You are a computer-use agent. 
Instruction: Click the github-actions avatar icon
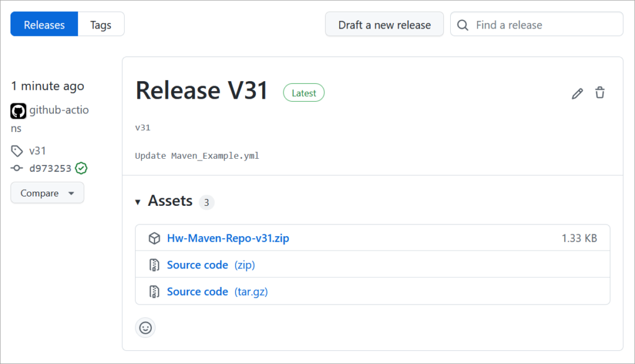pos(17,110)
